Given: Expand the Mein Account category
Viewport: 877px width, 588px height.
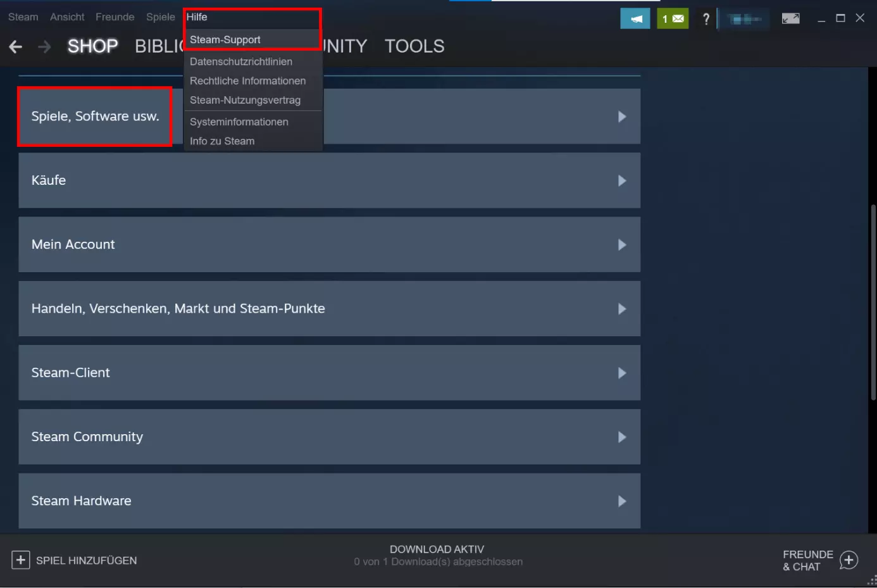Looking at the screenshot, I should (329, 244).
